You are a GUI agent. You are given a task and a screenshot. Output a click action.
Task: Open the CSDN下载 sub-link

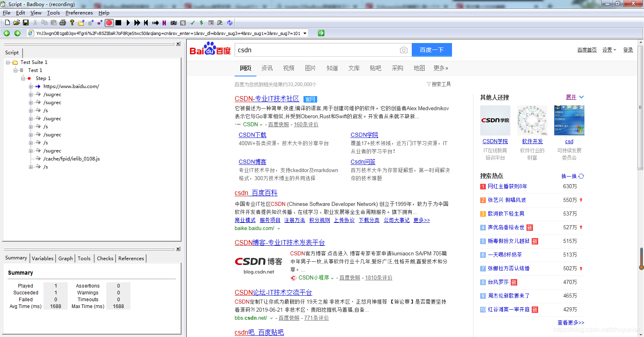point(252,135)
